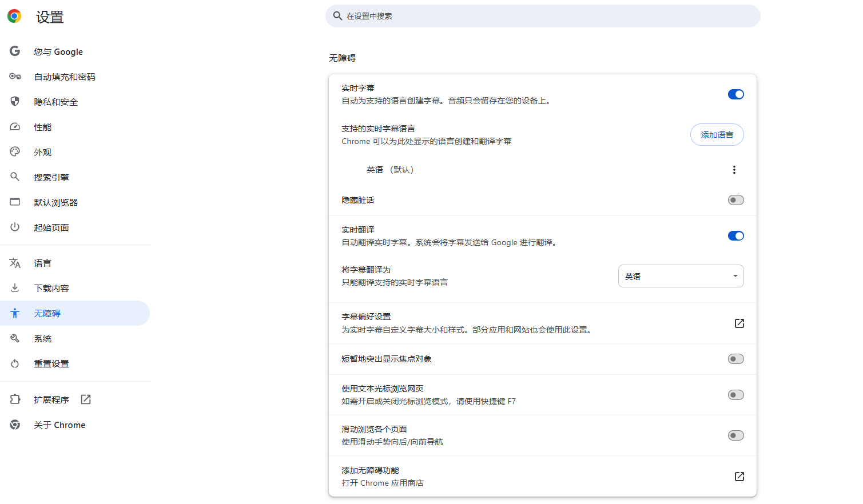Open 系统 settings
Image resolution: width=863 pixels, height=504 pixels.
pyautogui.click(x=75, y=338)
